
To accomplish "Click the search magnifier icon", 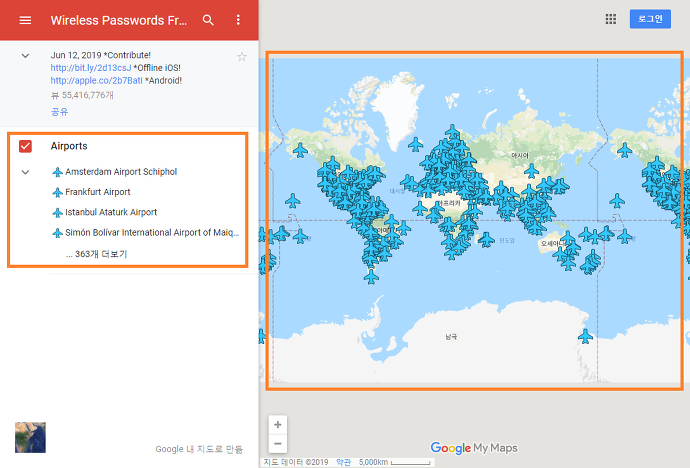I will (208, 20).
